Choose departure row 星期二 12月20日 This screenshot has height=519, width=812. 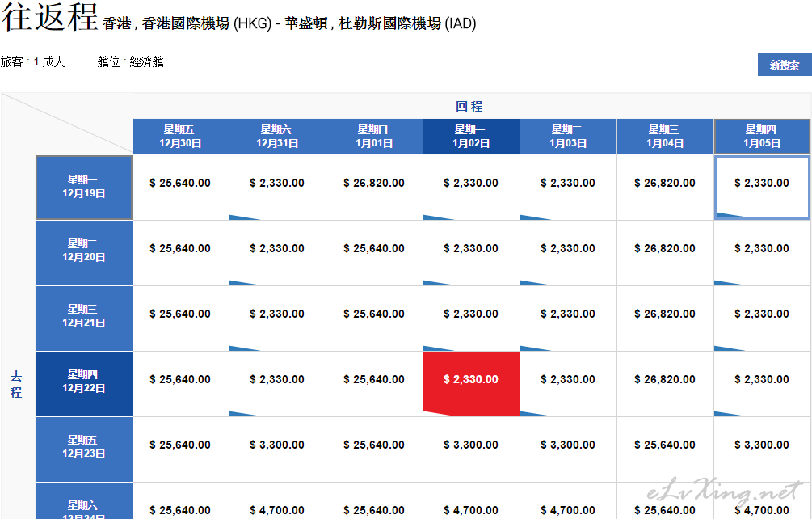(83, 251)
